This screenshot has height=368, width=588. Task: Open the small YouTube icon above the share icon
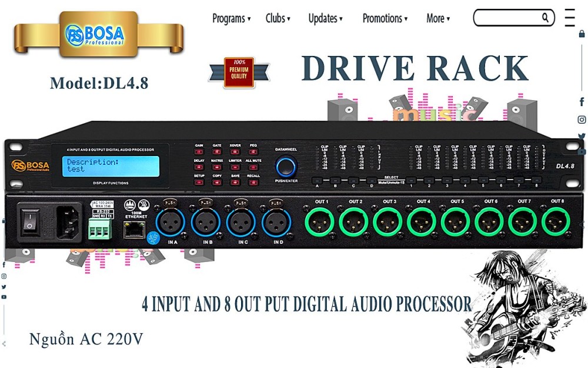pyautogui.click(x=4, y=297)
